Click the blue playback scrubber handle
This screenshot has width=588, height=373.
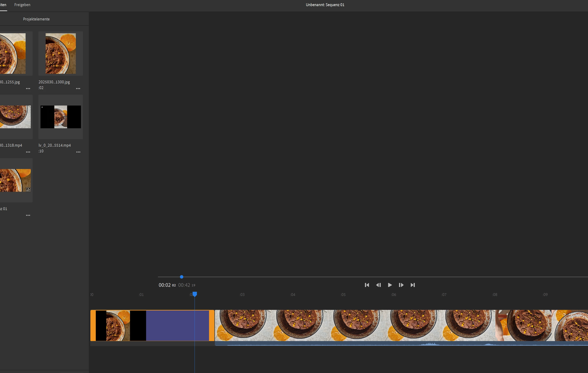coord(181,277)
